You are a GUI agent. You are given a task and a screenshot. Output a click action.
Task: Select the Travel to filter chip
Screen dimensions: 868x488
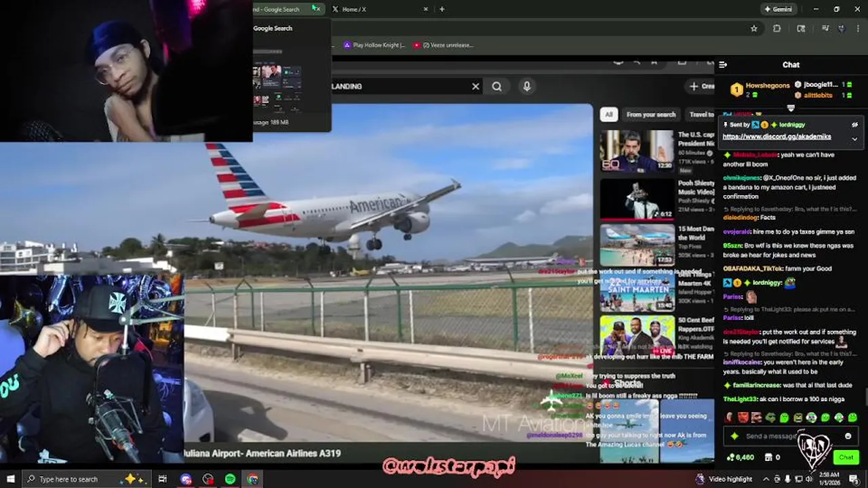[700, 115]
